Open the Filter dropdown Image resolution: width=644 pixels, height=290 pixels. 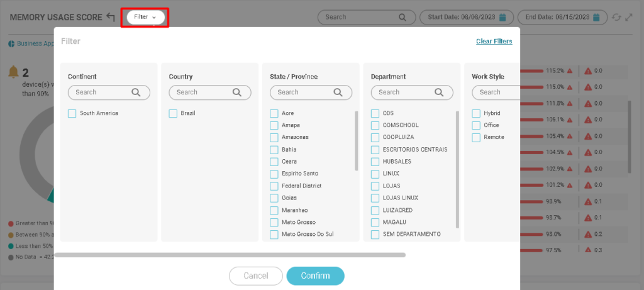(145, 17)
